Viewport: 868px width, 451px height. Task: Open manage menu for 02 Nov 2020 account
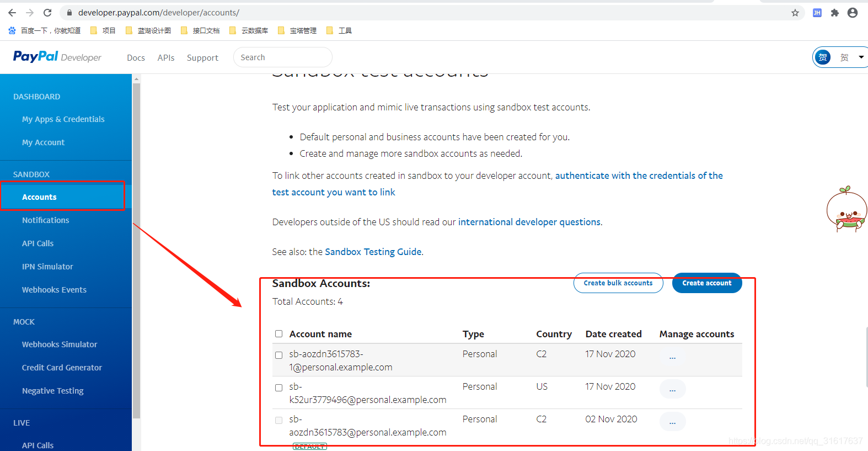(x=672, y=422)
